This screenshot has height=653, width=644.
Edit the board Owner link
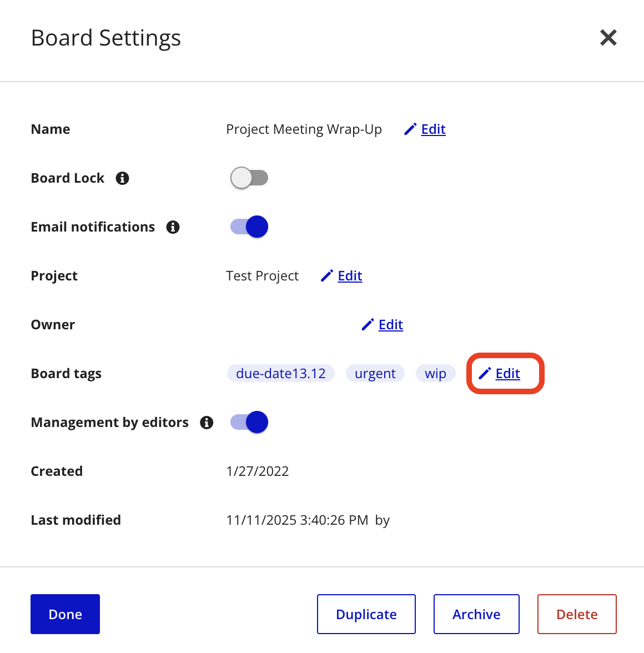click(391, 325)
